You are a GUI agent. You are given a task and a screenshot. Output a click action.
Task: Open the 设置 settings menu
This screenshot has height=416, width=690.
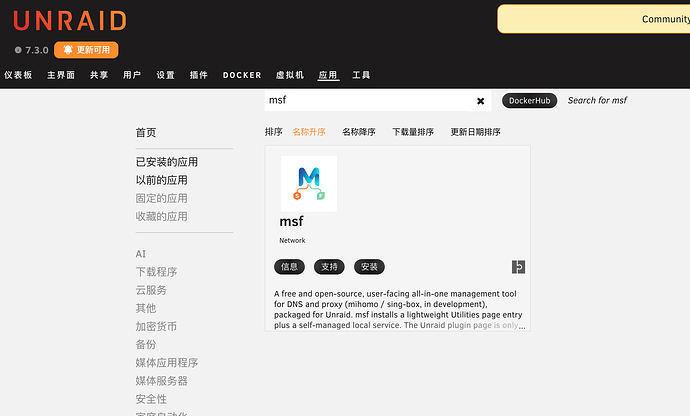[x=166, y=75]
